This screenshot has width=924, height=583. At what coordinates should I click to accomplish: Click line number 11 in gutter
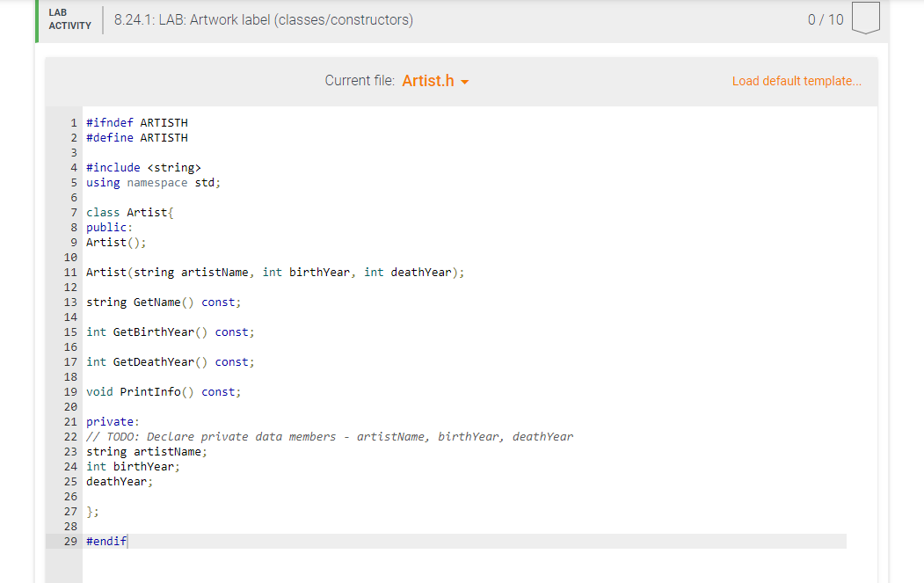(70, 273)
